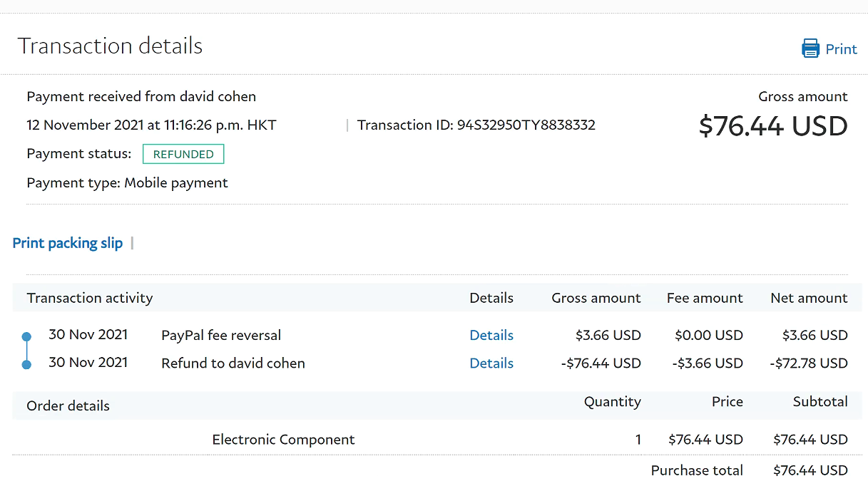Select the Refund to david cohen label

(x=233, y=363)
